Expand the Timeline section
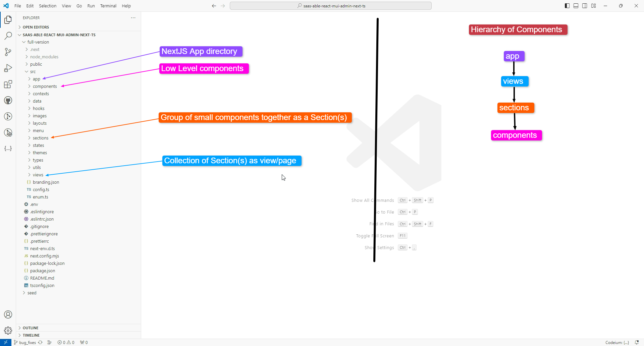The height and width of the screenshot is (346, 644). pos(78,335)
